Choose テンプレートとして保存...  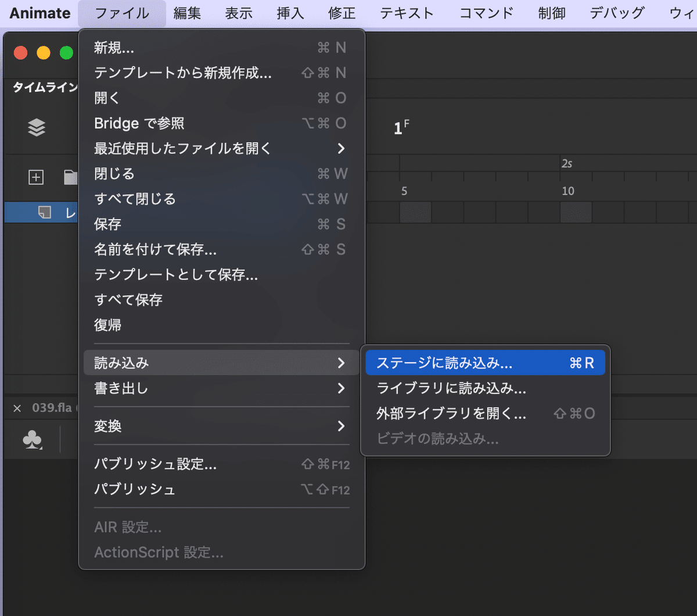[221, 274]
